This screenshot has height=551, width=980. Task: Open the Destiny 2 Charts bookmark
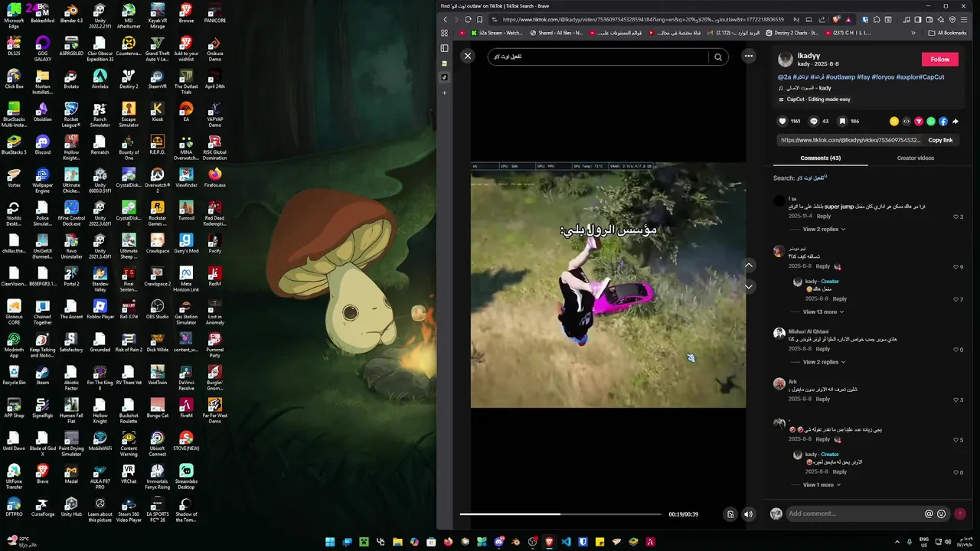pyautogui.click(x=792, y=33)
